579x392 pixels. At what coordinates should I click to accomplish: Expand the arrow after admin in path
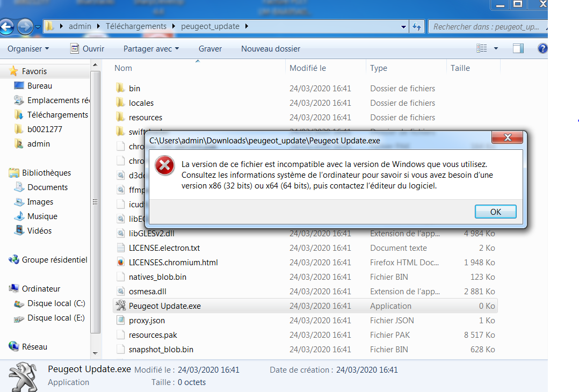coord(98,26)
